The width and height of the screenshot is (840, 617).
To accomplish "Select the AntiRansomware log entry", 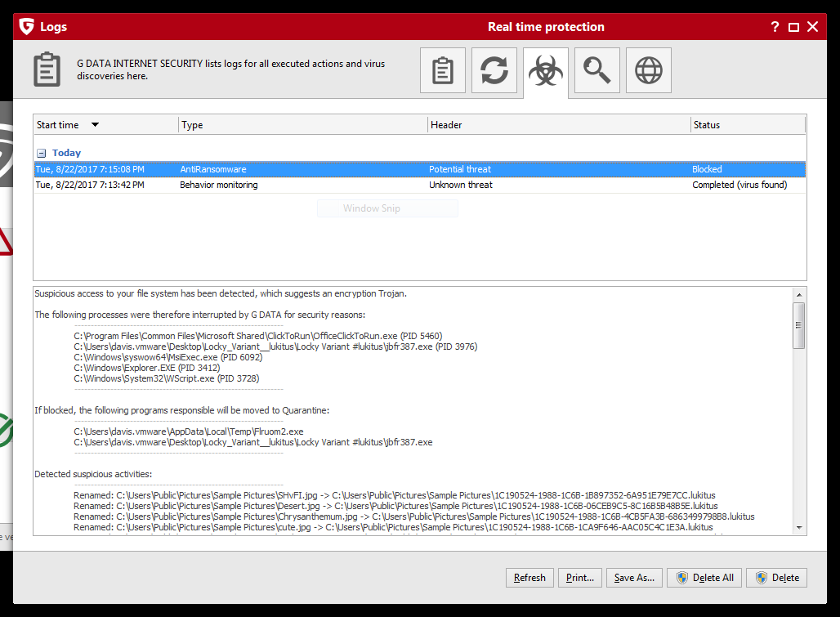I will [419, 169].
